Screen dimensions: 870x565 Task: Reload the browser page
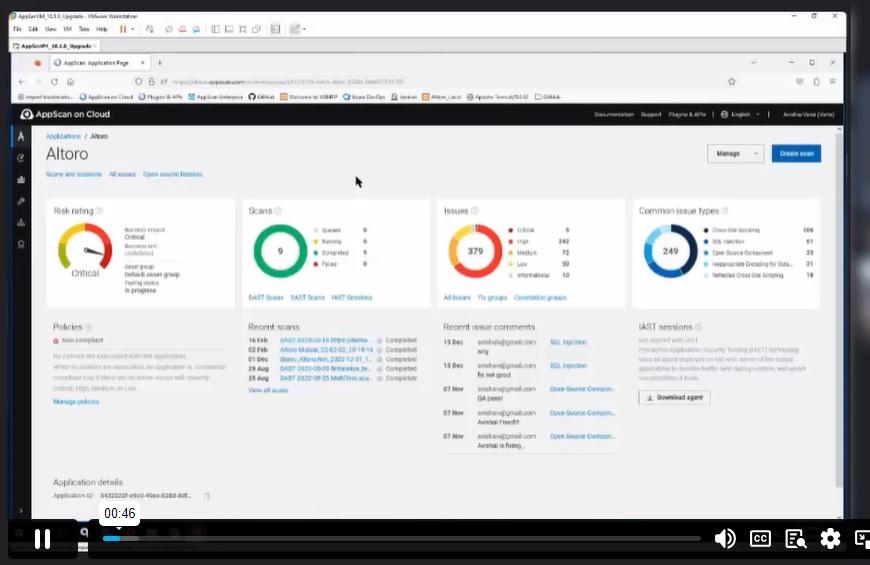[x=54, y=82]
